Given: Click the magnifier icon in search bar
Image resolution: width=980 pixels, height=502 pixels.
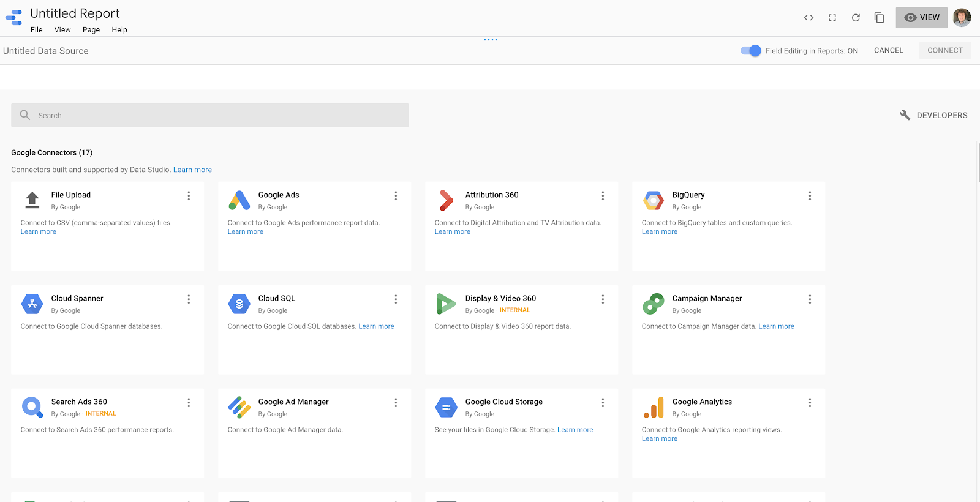Looking at the screenshot, I should pos(25,115).
